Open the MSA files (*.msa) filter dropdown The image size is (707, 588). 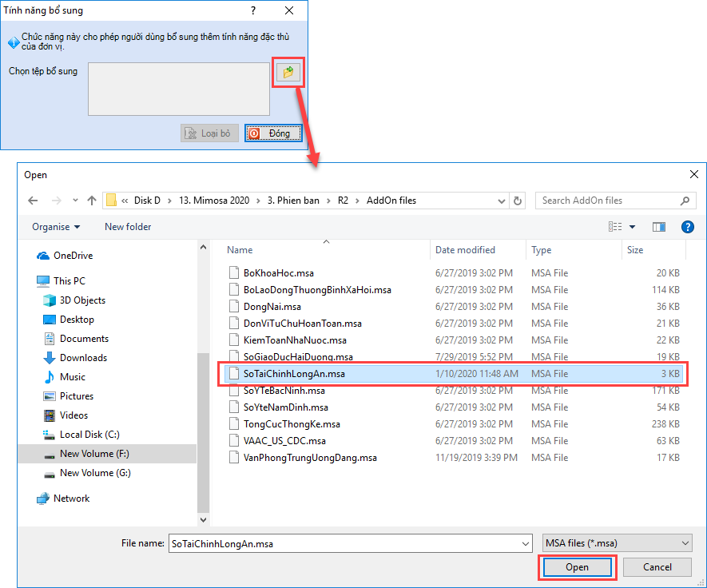click(x=618, y=543)
